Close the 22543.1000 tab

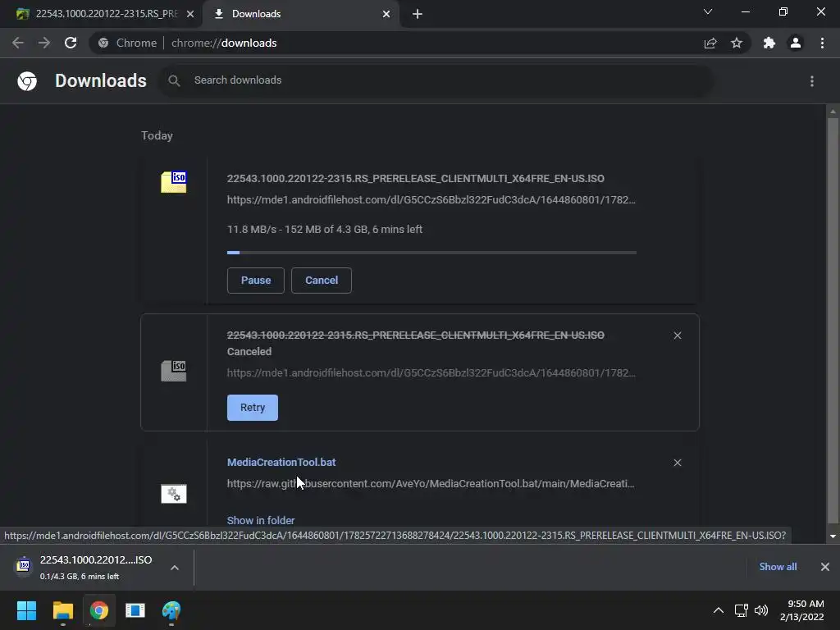click(190, 14)
